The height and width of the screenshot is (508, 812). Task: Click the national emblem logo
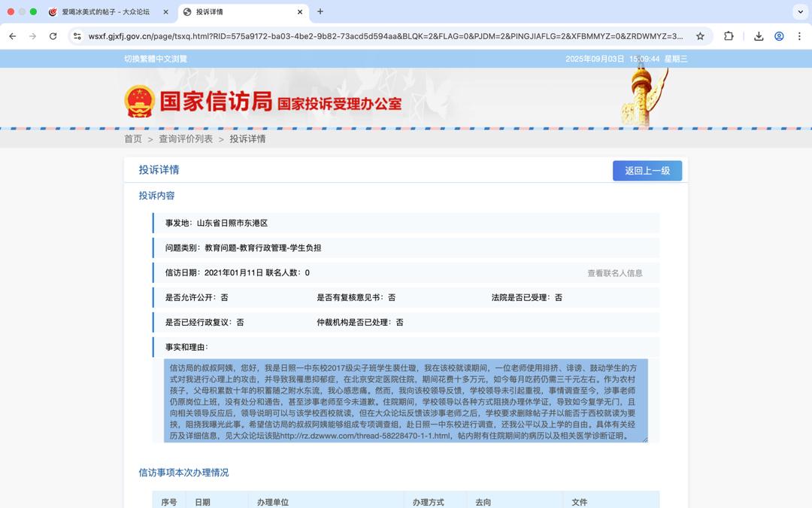pyautogui.click(x=140, y=101)
